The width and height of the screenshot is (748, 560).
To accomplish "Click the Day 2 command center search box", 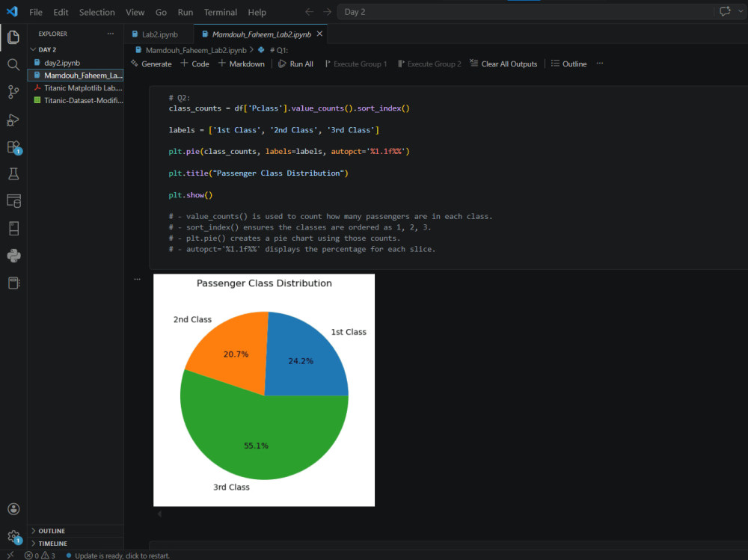I will tap(525, 12).
